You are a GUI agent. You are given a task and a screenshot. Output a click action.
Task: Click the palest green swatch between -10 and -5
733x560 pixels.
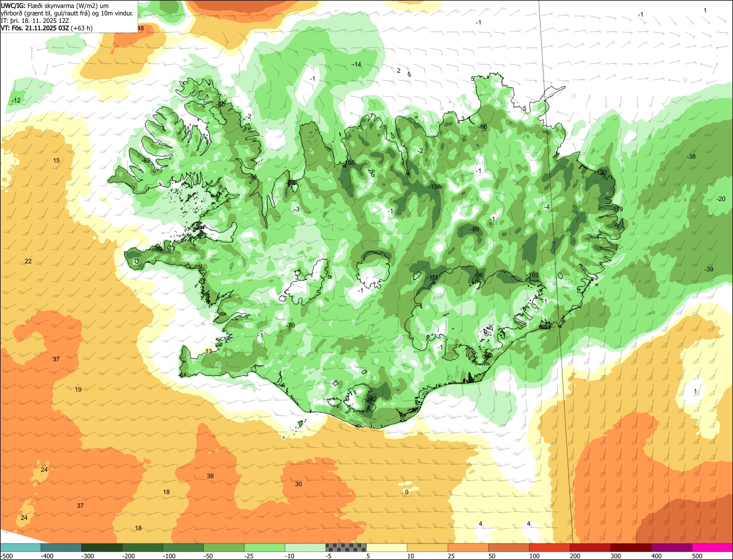(x=305, y=547)
